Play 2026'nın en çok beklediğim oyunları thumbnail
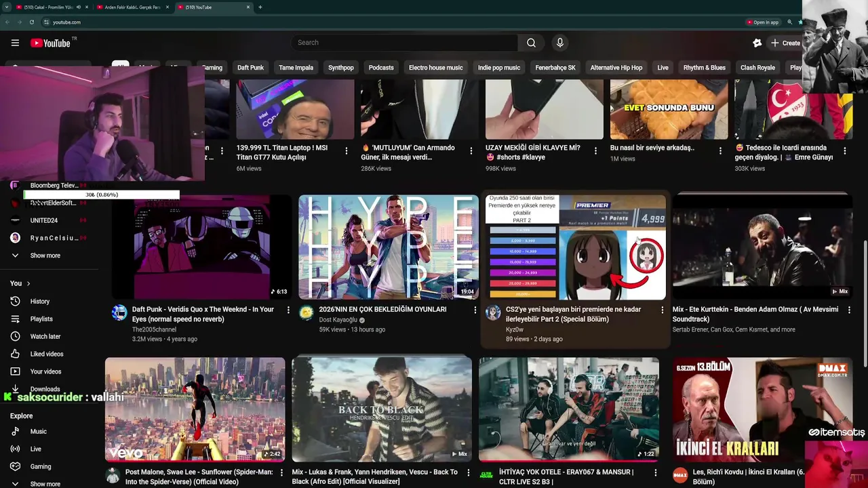The image size is (868, 488). 389,247
